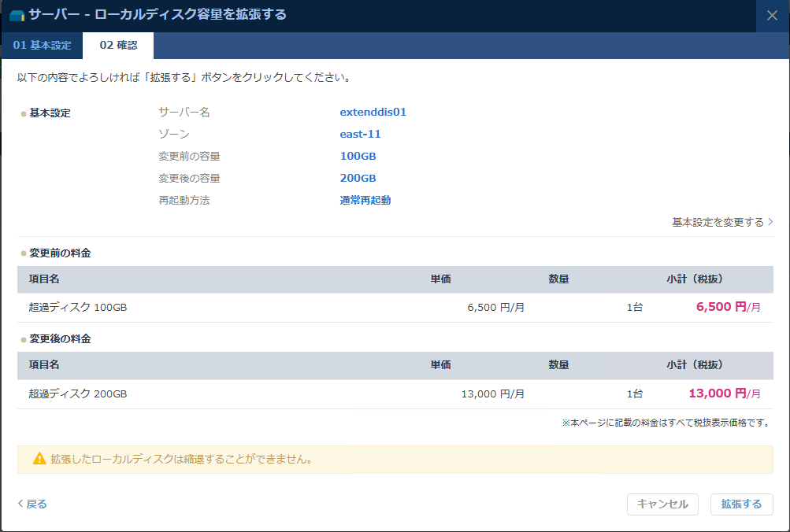The image size is (790, 532).
Task: Click the chevron beside 基本設定を変更する
Action: pos(770,223)
